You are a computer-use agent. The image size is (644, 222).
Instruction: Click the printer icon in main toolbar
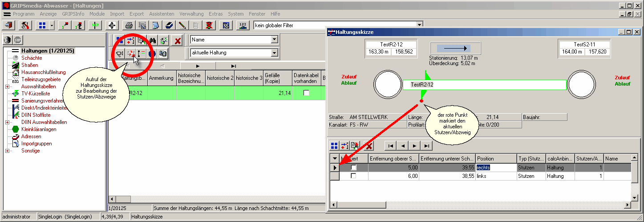pos(129,25)
